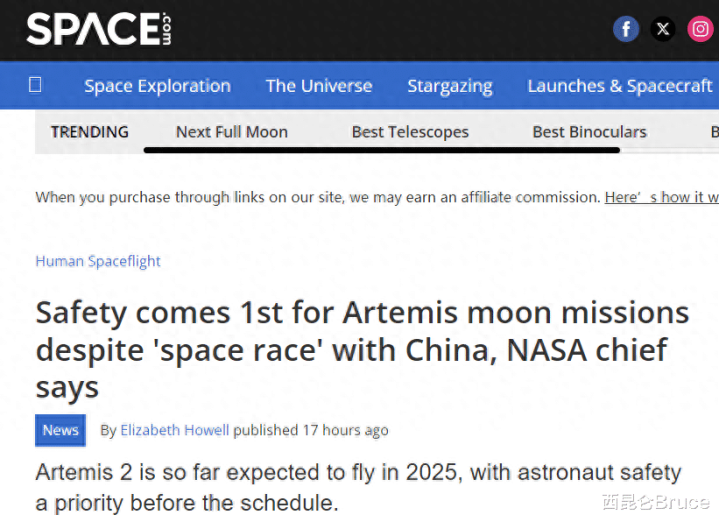Image resolution: width=719 pixels, height=522 pixels.
Task: Open the hamburger menu icon
Action: point(35,85)
